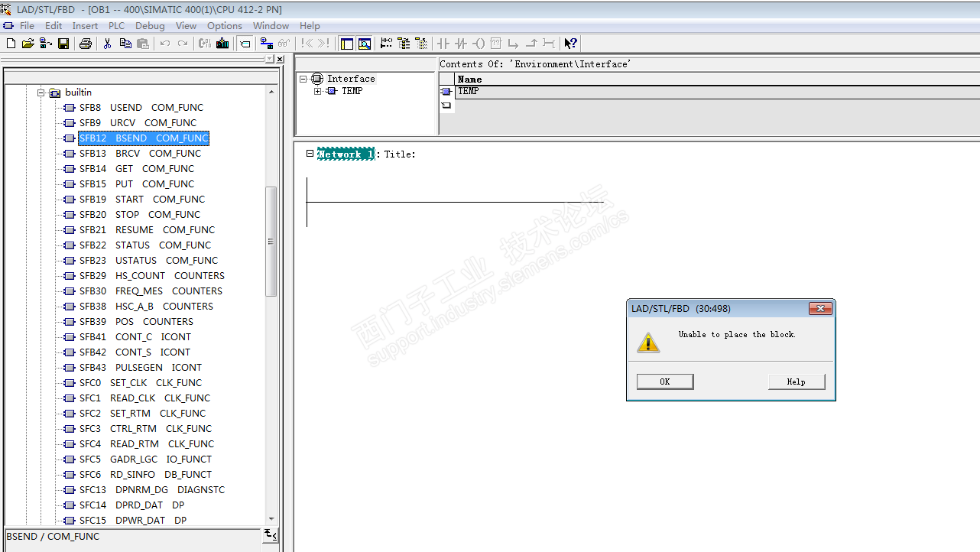Cut selection with the scissors icon
Viewport: 980px width, 552px height.
(108, 44)
